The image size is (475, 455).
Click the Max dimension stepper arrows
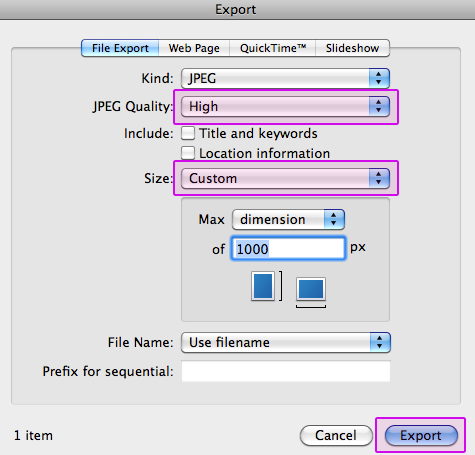click(x=334, y=219)
